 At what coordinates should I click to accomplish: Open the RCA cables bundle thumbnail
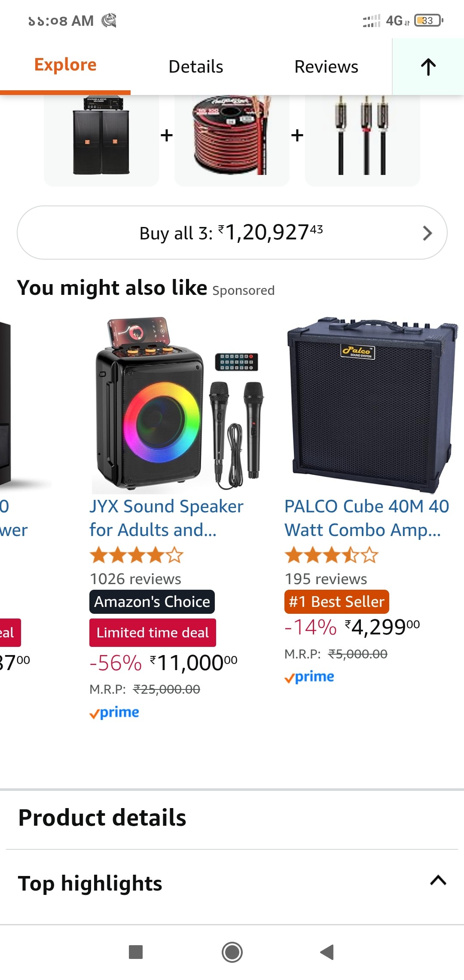pos(363,136)
